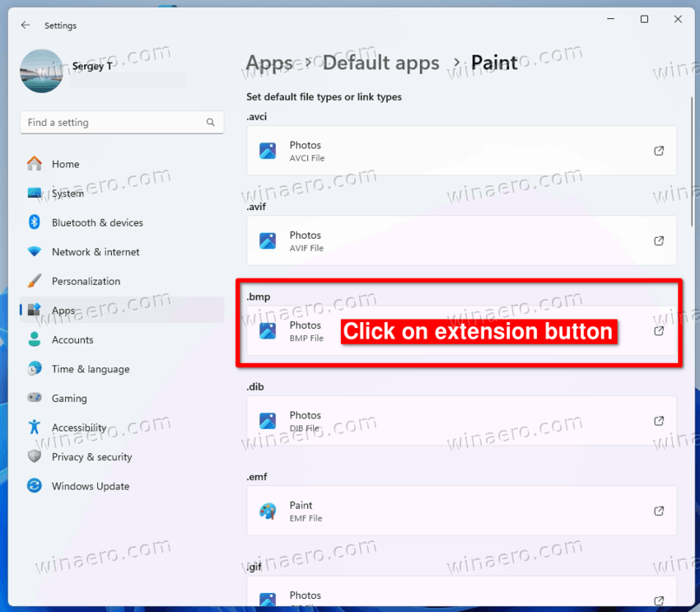
Task: Click the Photos DIB File button
Action: click(462, 421)
